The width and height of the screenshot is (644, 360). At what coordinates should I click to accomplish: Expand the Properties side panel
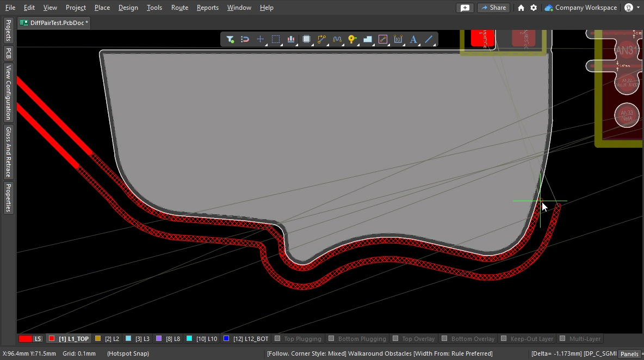click(x=8, y=198)
